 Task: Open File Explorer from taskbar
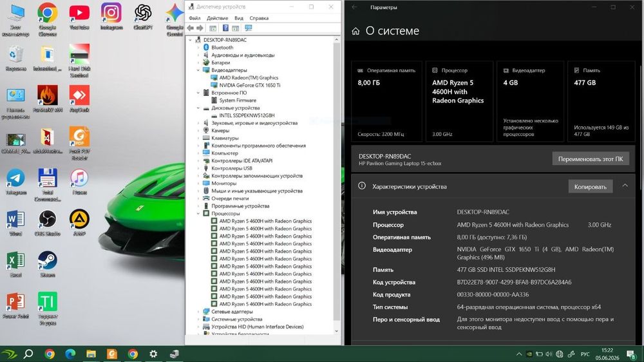coord(91,354)
